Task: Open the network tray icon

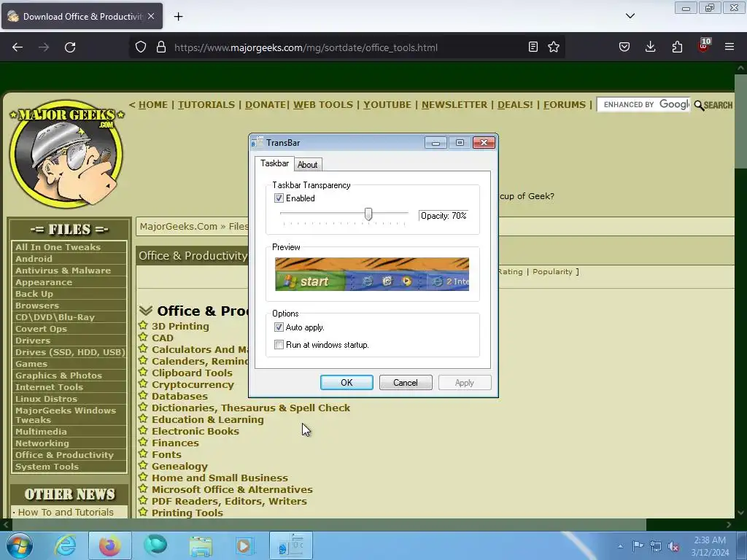Action: [x=656, y=546]
